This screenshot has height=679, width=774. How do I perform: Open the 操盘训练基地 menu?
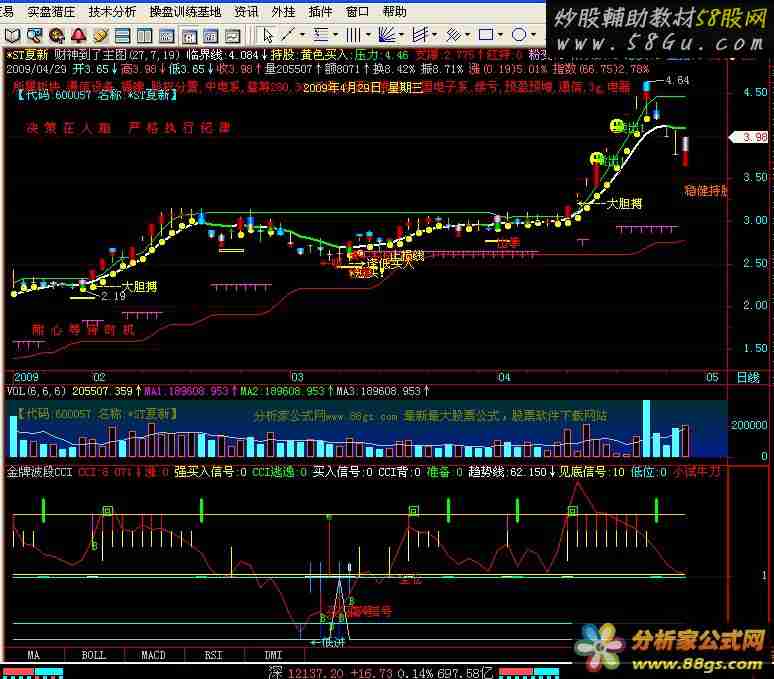185,11
